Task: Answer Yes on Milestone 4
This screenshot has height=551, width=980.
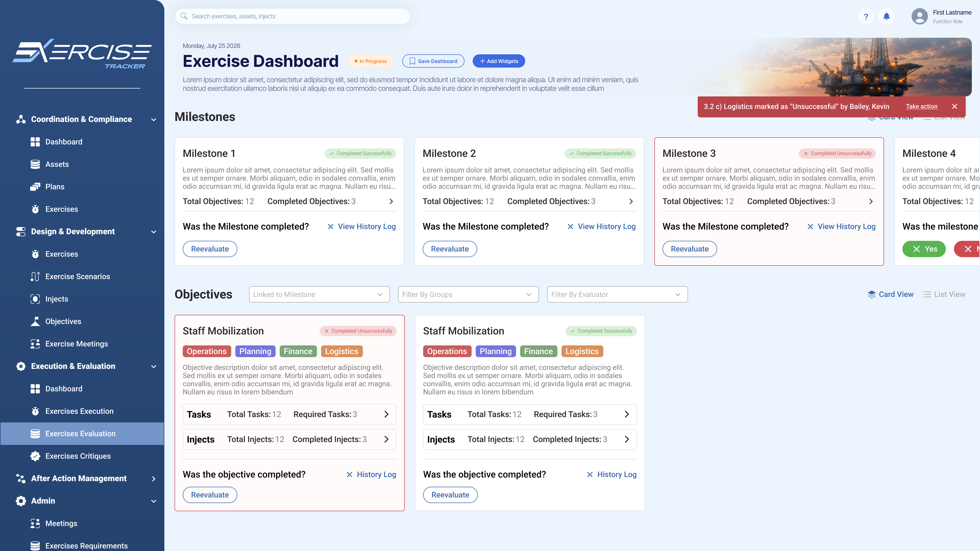Action: click(924, 249)
